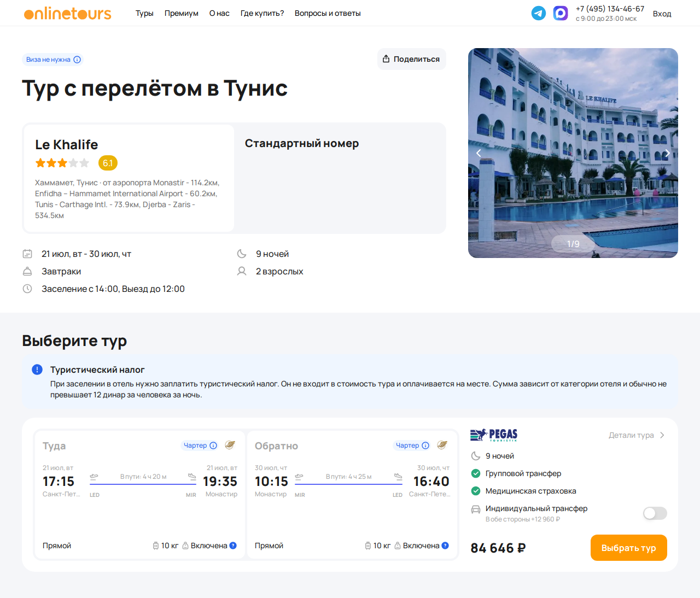Open 'Где купить?' menu item
The width and height of the screenshot is (700, 598).
point(262,13)
